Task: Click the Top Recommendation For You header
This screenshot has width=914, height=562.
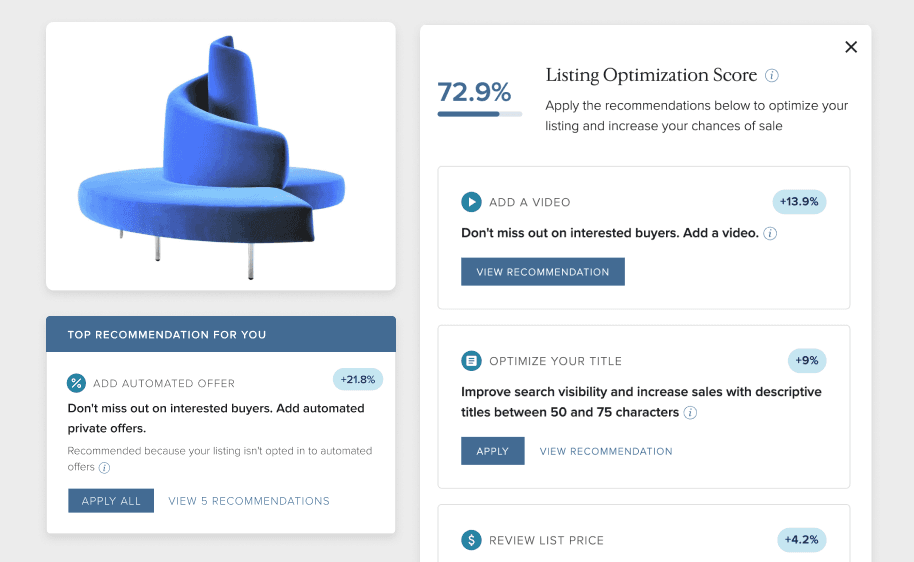Action: tap(221, 334)
